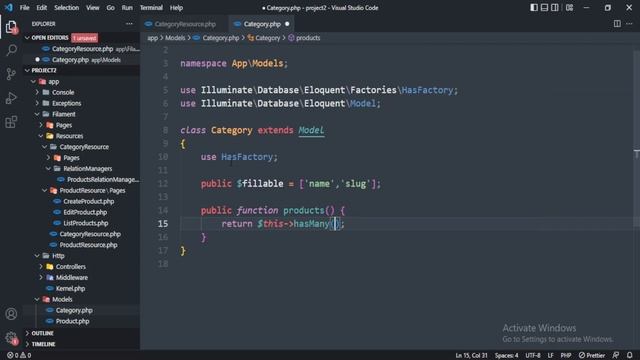This screenshot has width=640, height=360.
Task: Click Prettier status bar item
Action: point(592,355)
